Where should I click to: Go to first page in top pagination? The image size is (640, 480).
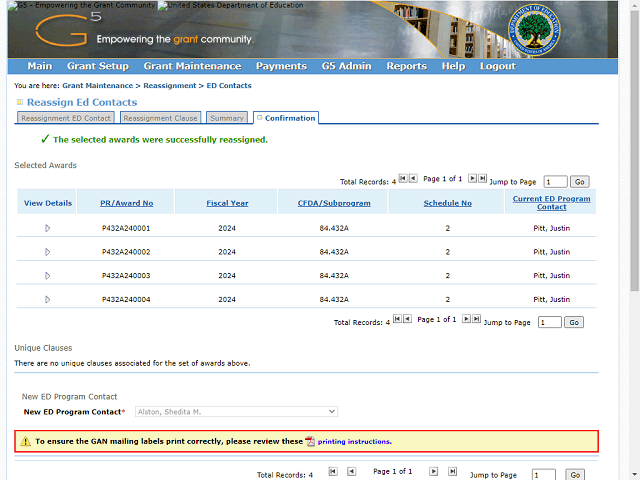[x=402, y=178]
